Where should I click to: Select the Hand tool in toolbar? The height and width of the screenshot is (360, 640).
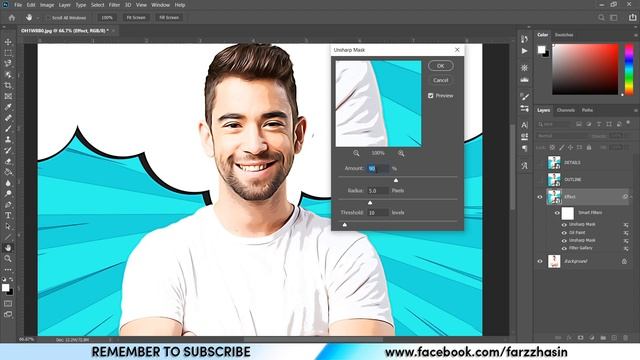[x=8, y=248]
